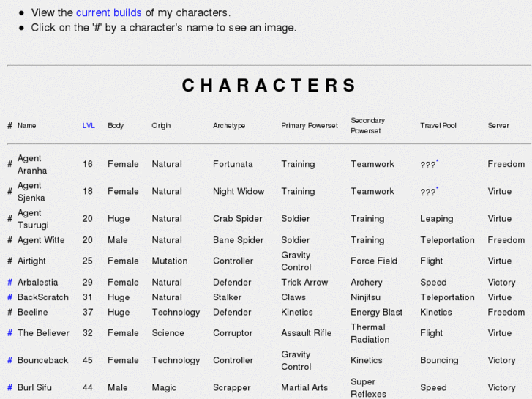This screenshot has height=399, width=532.
Task: Click the Agent Witte name cell
Action: pyautogui.click(x=41, y=240)
